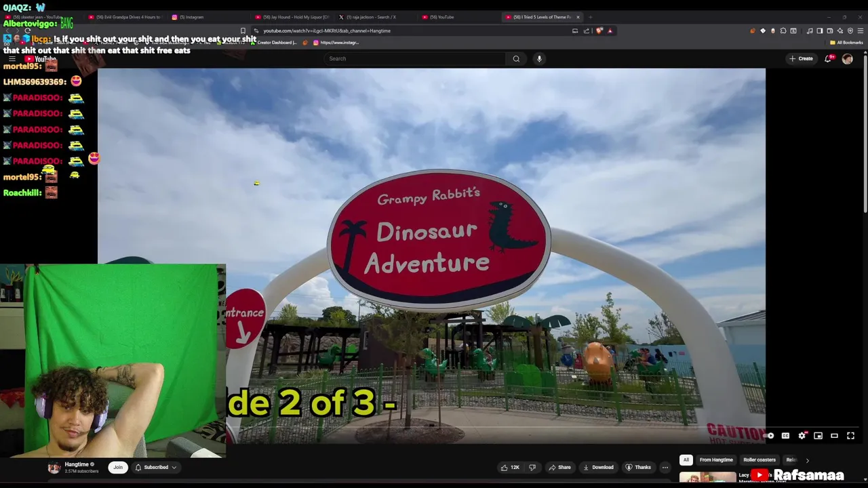
Task: Switch to the raja jackson Search X tab
Action: click(375, 17)
